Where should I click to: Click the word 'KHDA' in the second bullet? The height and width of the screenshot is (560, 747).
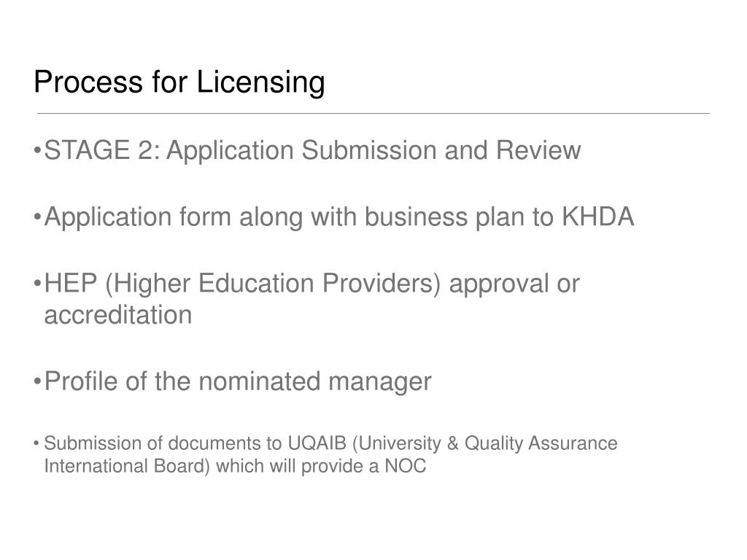(598, 217)
